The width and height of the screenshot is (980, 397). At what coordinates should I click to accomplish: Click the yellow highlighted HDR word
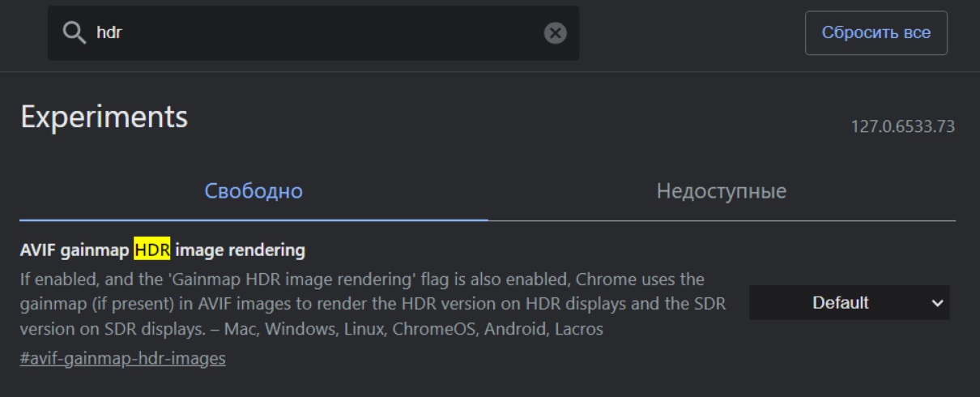pyautogui.click(x=151, y=250)
